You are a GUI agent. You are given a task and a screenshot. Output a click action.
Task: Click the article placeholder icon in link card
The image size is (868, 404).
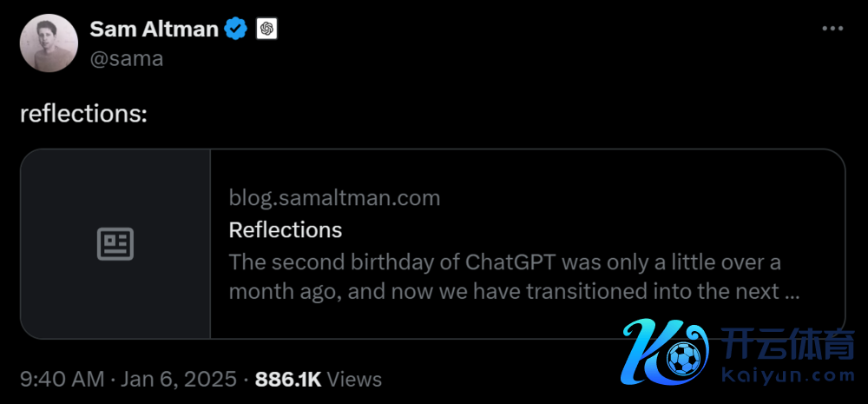point(115,244)
